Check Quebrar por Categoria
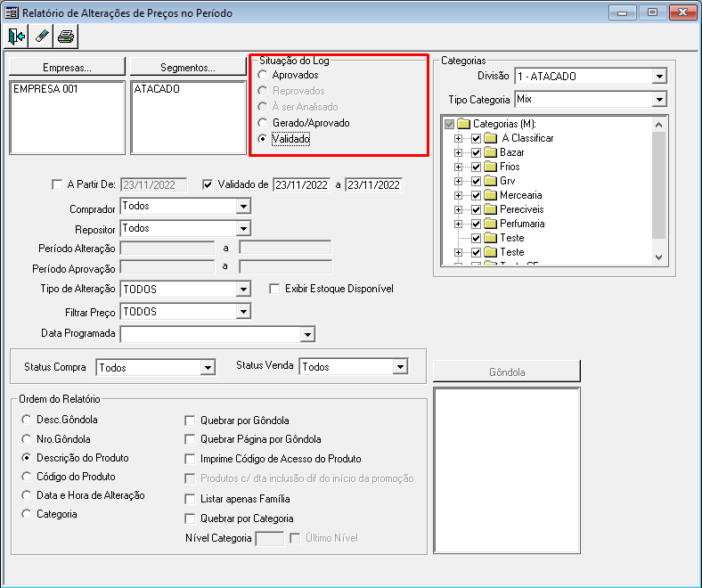The width and height of the screenshot is (702, 588). 190,519
